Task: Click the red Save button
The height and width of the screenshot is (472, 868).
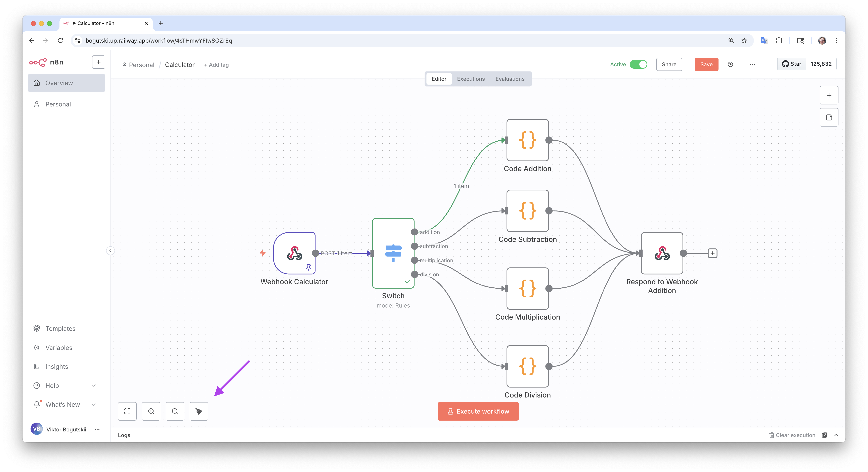Action: tap(706, 64)
